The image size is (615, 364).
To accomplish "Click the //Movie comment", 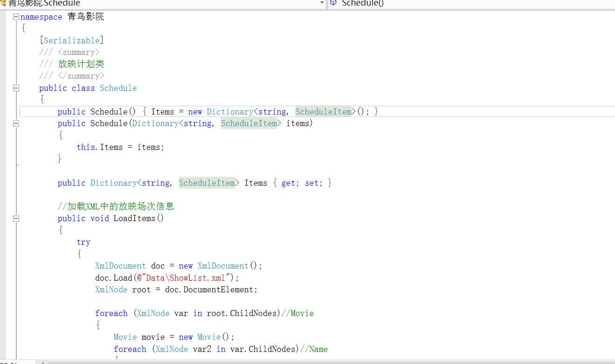I will 298,313.
